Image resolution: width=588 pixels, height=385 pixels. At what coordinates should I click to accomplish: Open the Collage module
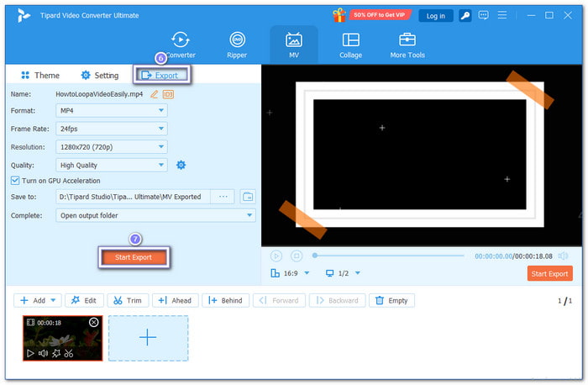[x=350, y=45]
